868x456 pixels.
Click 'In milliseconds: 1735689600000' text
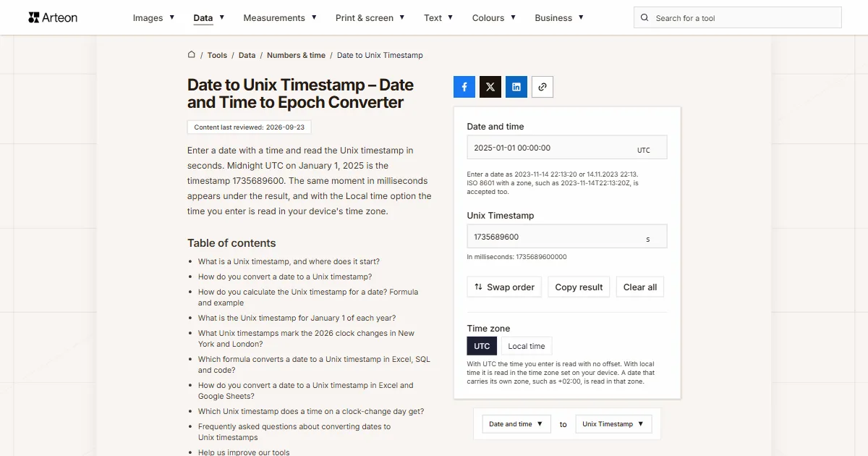click(517, 257)
